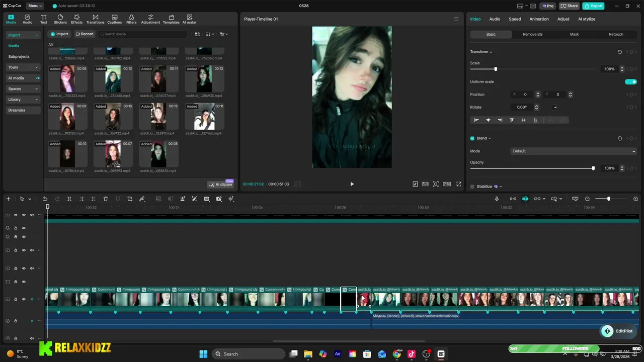Open the Transitions panel
Image resolution: width=644 pixels, height=362 pixels.
[x=95, y=19]
